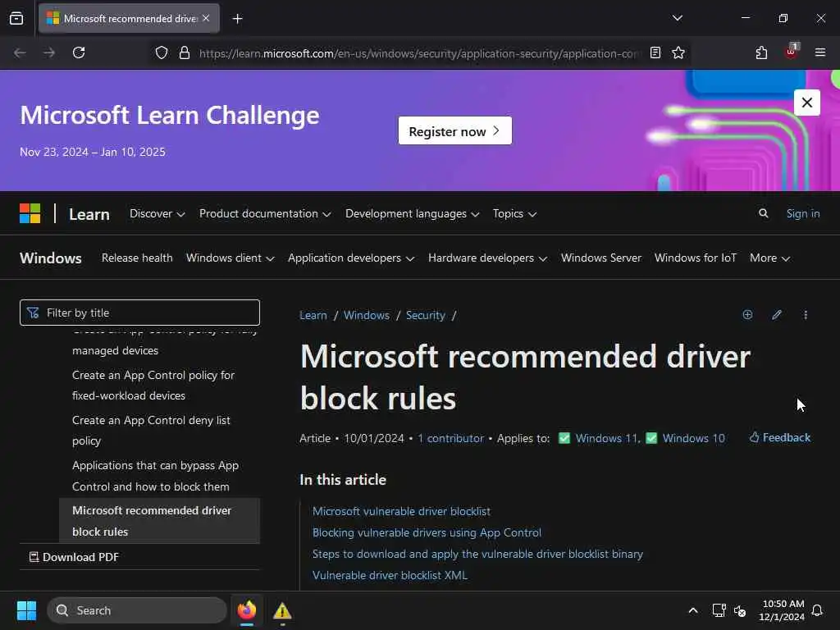Viewport: 840px width, 630px height.
Task: Click the taskbar Search box
Action: [137, 610]
